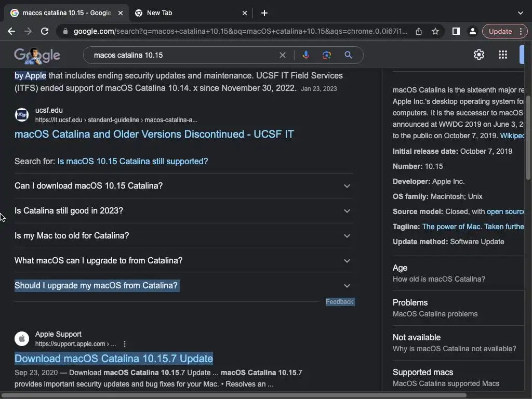Click in the Google search input field
Viewport: 532px width, 399px height.
point(182,55)
